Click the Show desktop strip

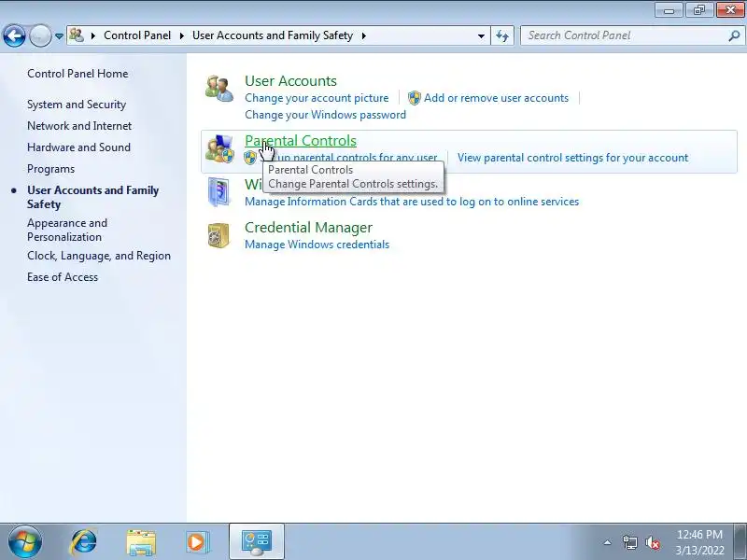coord(741,541)
